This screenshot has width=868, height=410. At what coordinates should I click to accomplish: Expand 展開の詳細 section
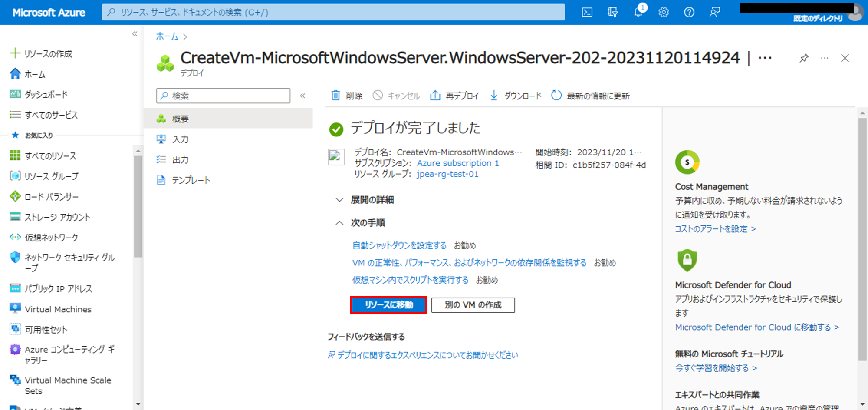[365, 200]
